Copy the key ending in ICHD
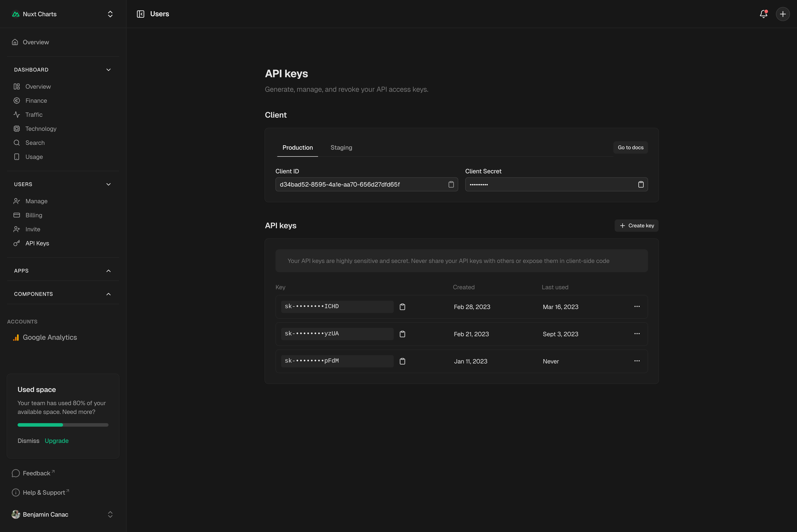Screen dimensions: 797x532 coord(402,307)
